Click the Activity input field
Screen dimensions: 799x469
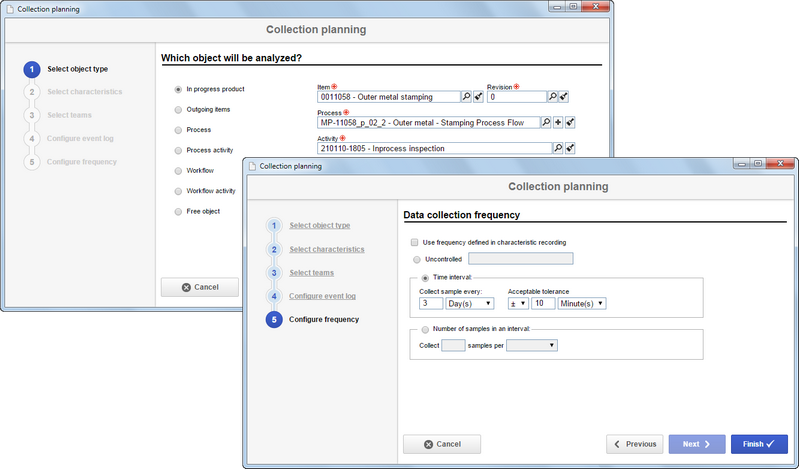[434, 148]
